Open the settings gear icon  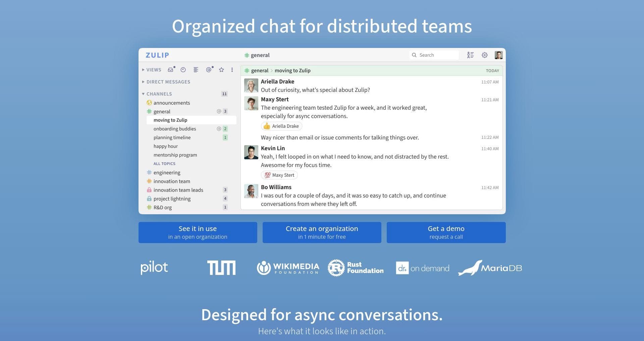pos(485,55)
